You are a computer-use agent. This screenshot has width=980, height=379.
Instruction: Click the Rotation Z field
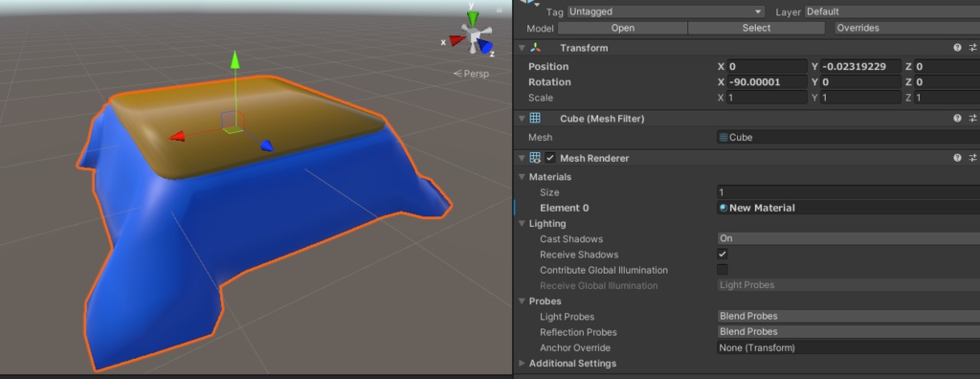tap(947, 82)
